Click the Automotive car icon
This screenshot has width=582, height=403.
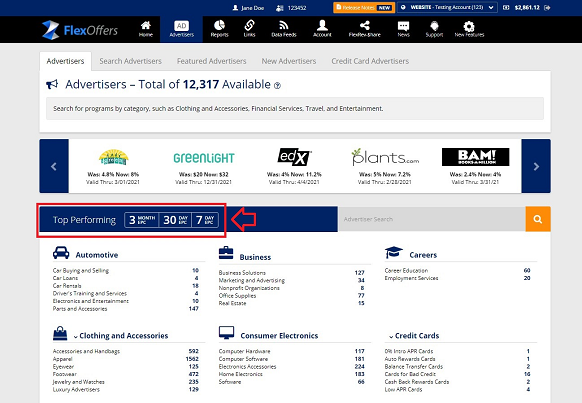pos(61,253)
